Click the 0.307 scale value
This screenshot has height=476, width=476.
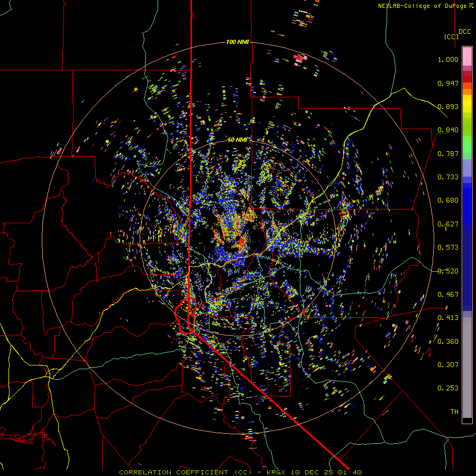[x=448, y=365]
